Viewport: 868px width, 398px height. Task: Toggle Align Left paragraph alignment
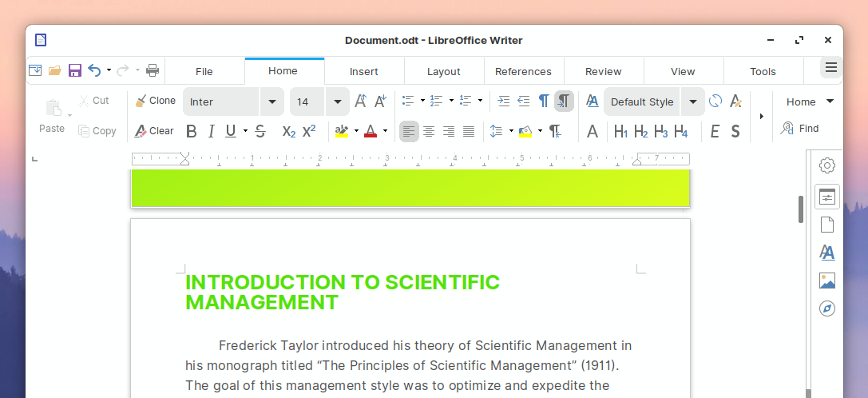(409, 131)
